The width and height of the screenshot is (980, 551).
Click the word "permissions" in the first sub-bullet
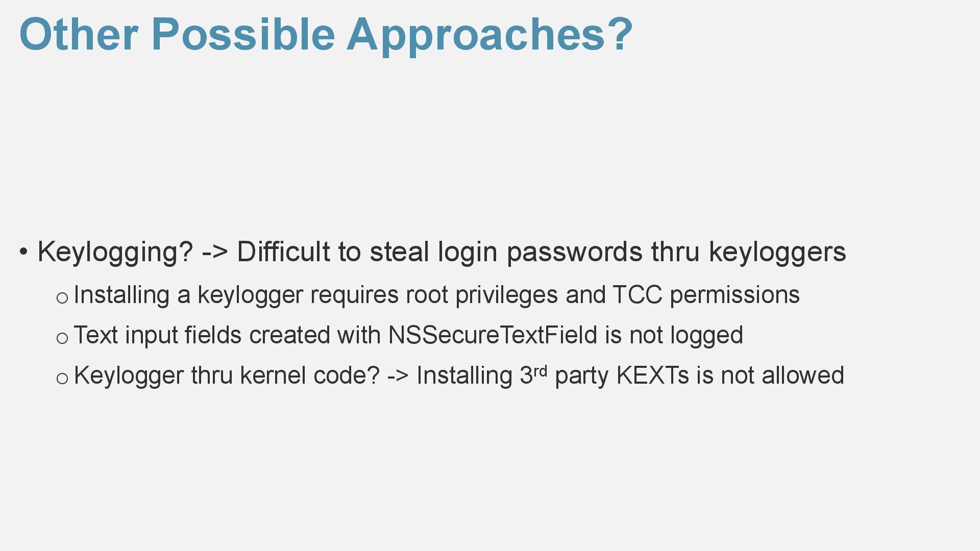click(x=734, y=295)
